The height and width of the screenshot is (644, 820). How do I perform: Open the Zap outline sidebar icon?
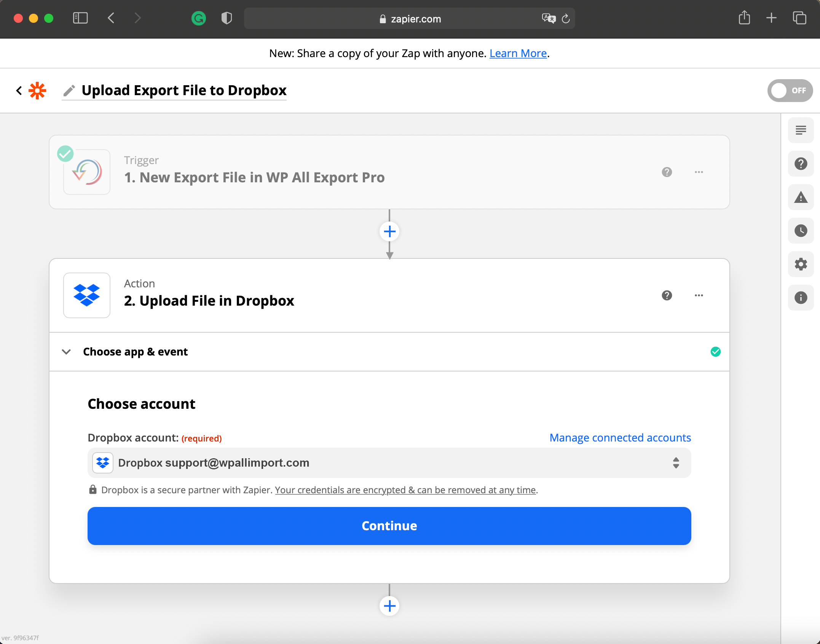[801, 131]
